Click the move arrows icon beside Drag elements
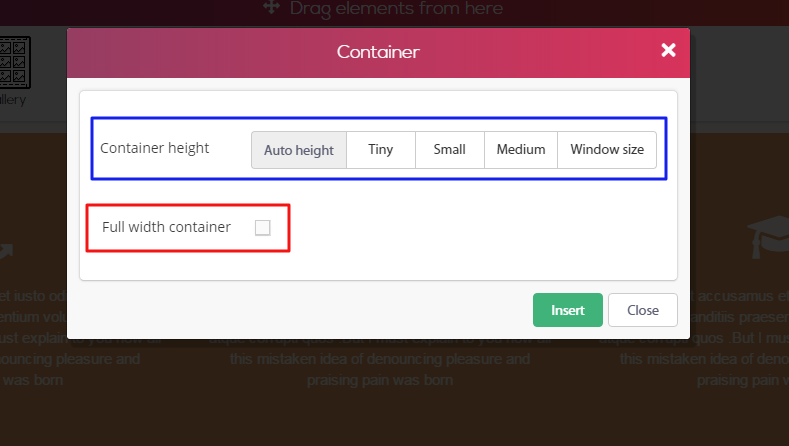The height and width of the screenshot is (446, 789). [272, 7]
